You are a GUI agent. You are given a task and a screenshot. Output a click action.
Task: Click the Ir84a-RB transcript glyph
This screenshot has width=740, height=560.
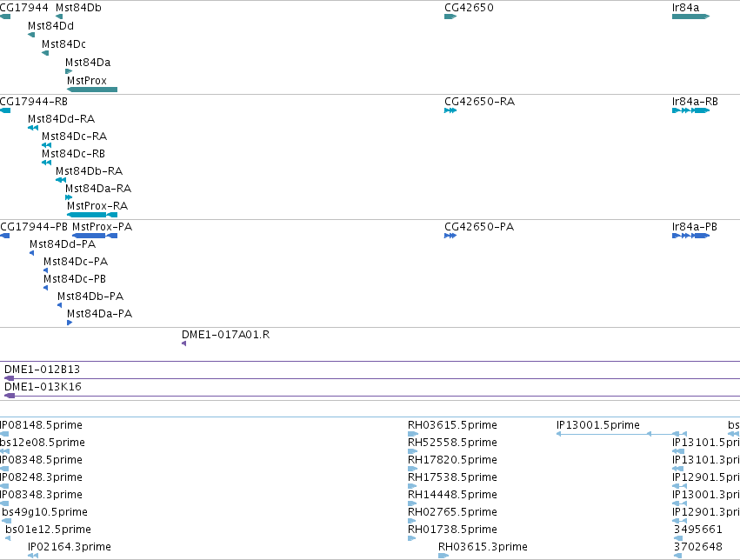tap(691, 110)
